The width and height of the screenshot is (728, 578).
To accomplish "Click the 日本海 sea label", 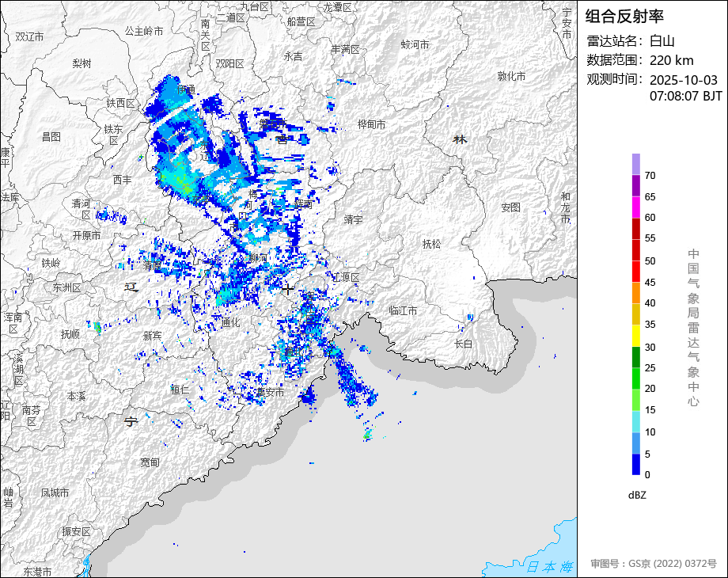I will click(x=550, y=566).
